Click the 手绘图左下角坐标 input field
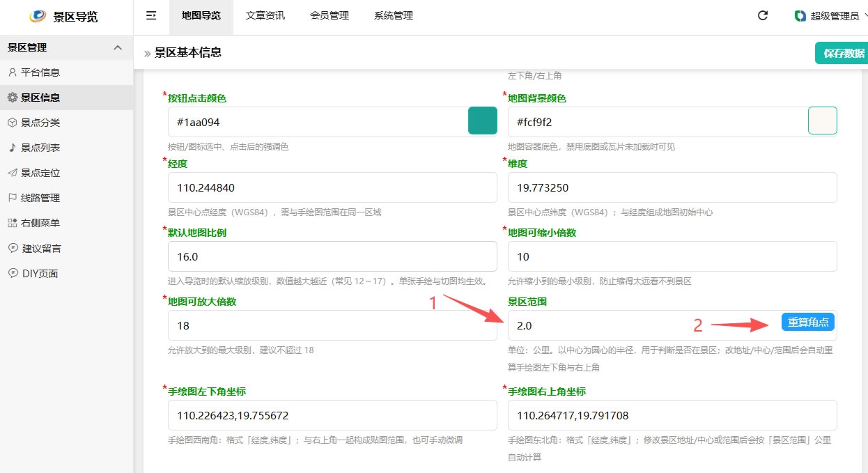The image size is (868, 473). click(332, 415)
